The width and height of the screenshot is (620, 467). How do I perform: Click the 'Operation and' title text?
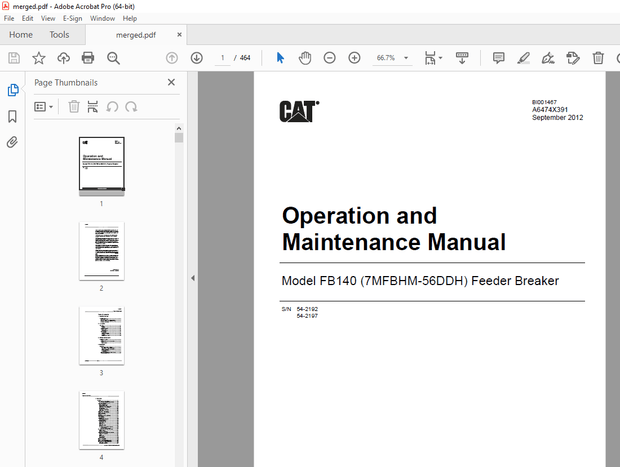pos(359,216)
